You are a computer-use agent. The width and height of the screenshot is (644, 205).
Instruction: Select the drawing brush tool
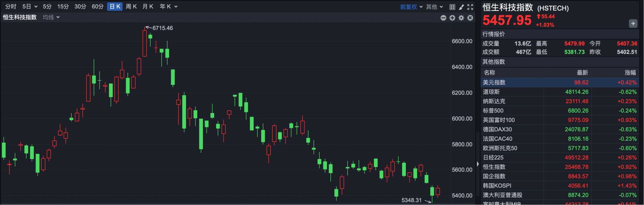tap(461, 7)
